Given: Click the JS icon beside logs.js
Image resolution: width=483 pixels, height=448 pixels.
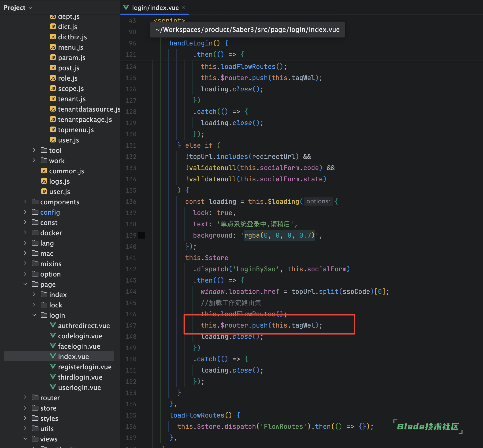Looking at the screenshot, I should [44, 181].
